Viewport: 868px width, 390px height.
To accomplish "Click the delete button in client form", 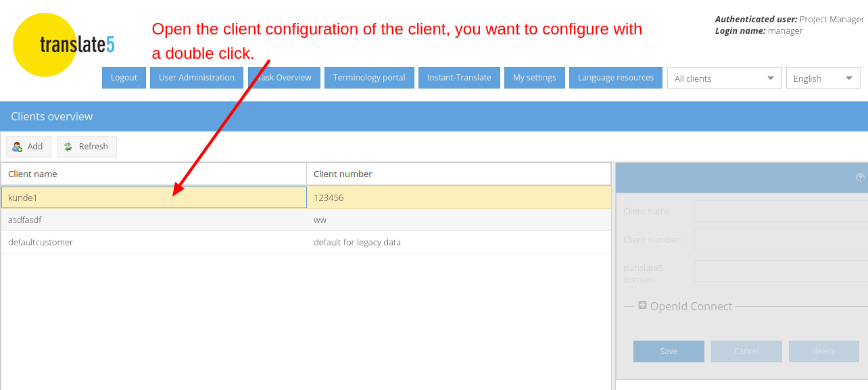I will [x=823, y=351].
